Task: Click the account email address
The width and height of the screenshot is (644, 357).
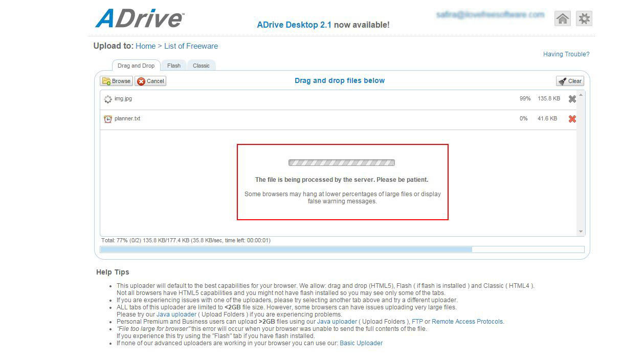Action: (x=491, y=15)
